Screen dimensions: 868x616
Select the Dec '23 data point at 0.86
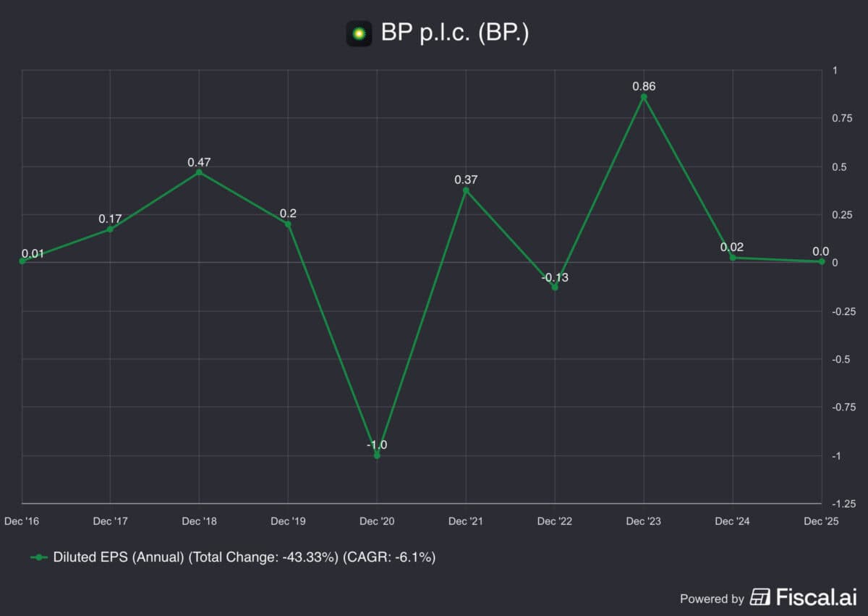(644, 97)
